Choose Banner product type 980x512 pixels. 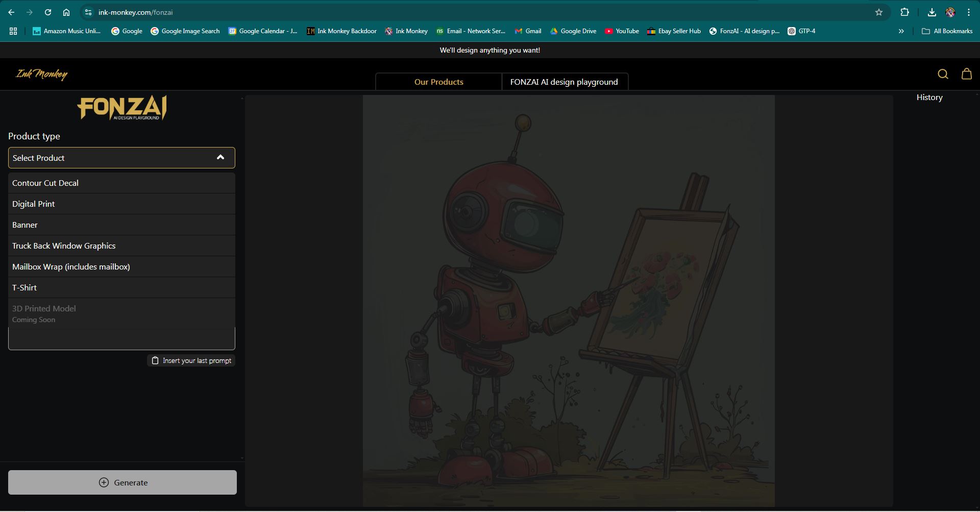point(121,225)
